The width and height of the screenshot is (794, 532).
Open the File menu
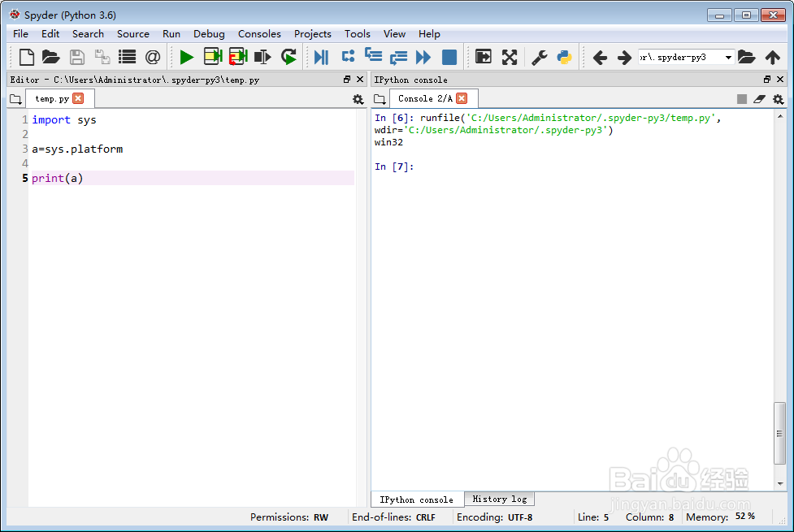(x=21, y=34)
